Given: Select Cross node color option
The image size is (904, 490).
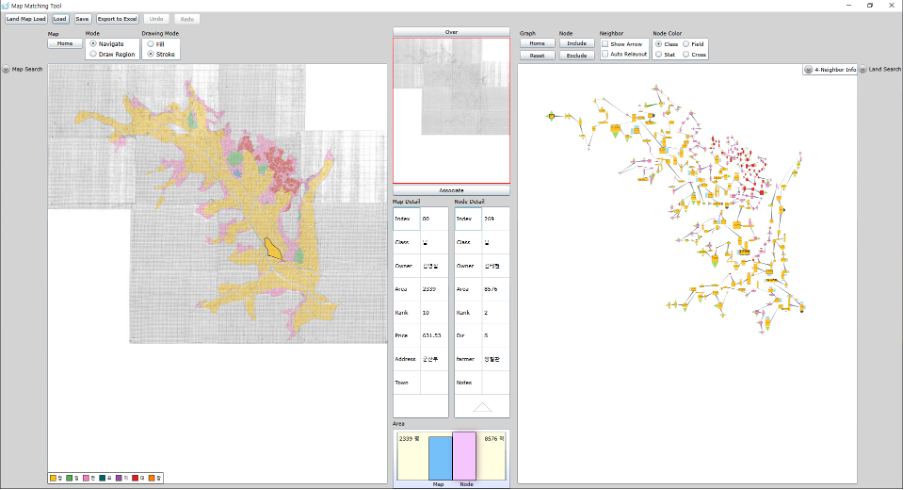Looking at the screenshot, I should click(x=686, y=54).
